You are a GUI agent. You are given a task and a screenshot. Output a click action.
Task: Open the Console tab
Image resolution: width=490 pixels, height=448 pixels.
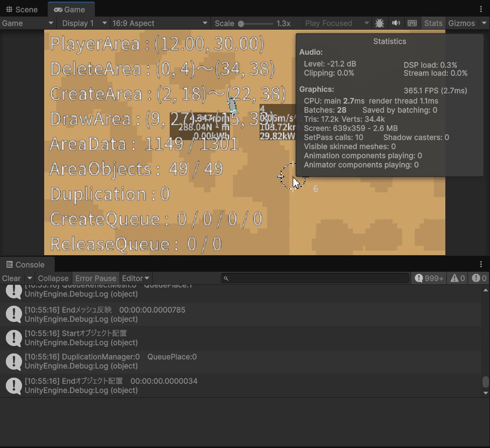point(26,265)
